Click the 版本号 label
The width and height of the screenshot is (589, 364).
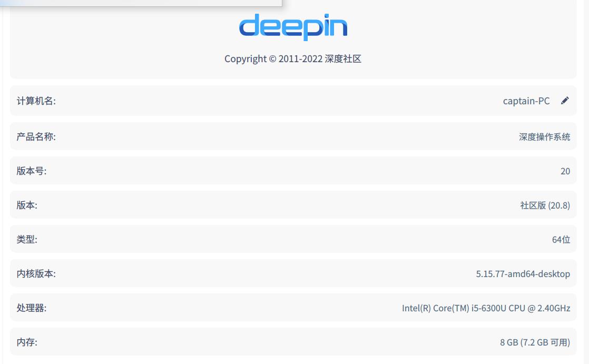(x=32, y=171)
